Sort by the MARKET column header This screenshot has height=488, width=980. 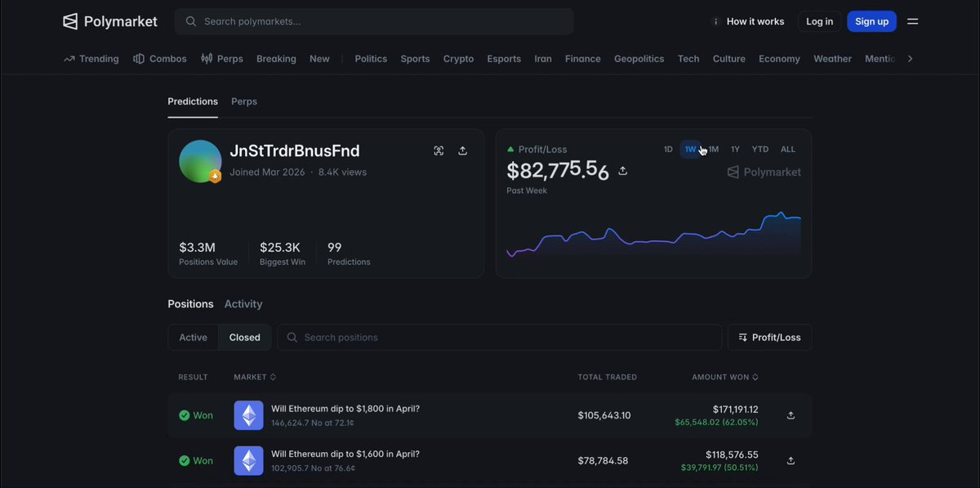point(255,378)
